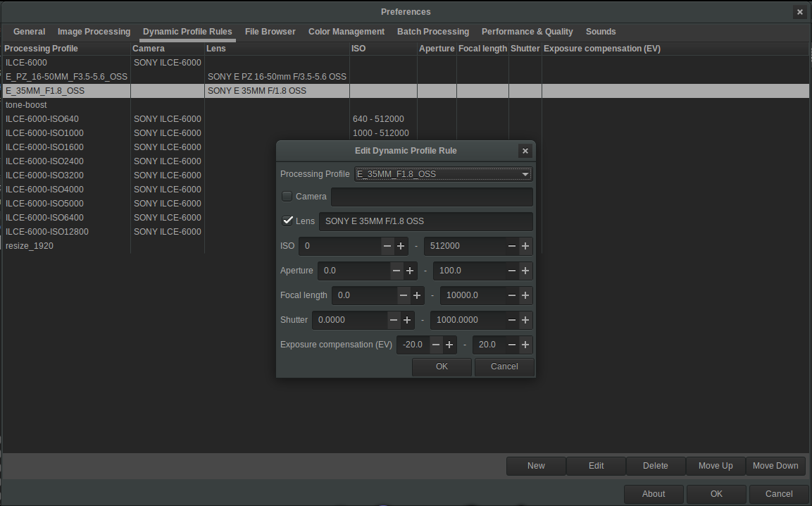
Task: Click the About button
Action: pyautogui.click(x=654, y=494)
